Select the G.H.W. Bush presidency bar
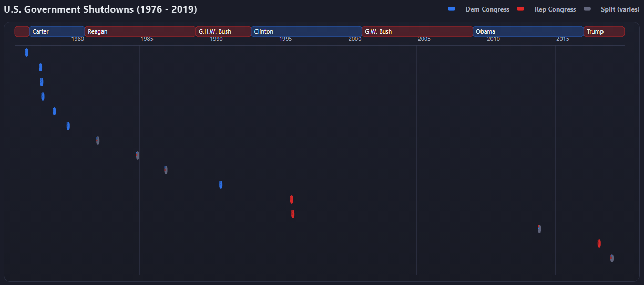 (x=223, y=31)
